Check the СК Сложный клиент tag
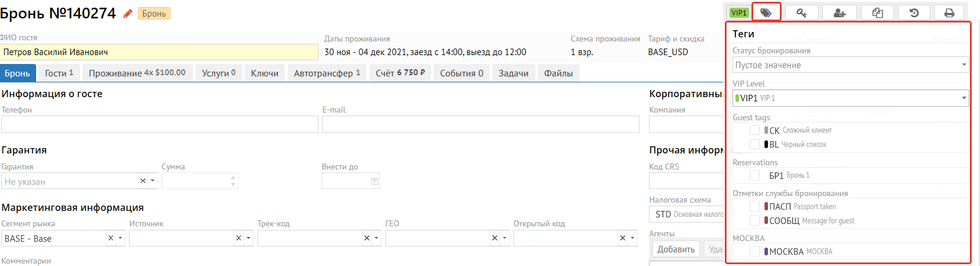Image resolution: width=980 pixels, height=266 pixels. click(x=754, y=130)
